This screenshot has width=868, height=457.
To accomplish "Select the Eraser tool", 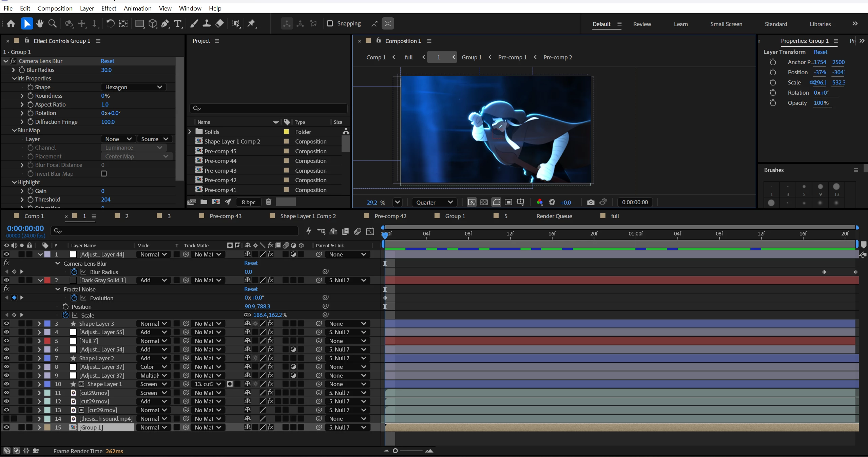I will 219,23.
